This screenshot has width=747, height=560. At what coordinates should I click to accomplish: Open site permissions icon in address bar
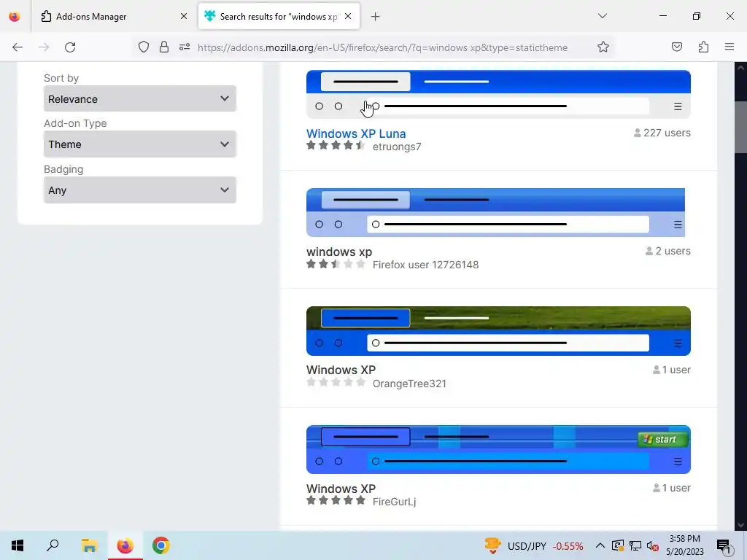pos(185,47)
